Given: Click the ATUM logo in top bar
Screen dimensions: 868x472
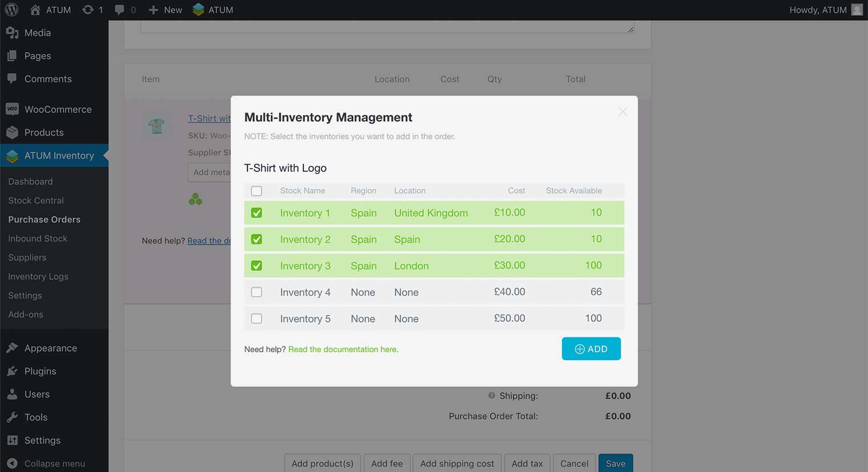Looking at the screenshot, I should tap(199, 10).
